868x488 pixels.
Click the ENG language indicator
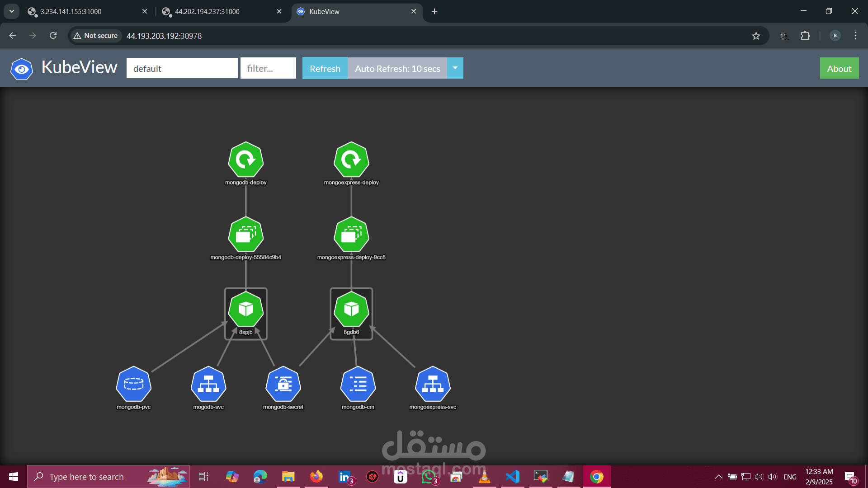(x=790, y=477)
